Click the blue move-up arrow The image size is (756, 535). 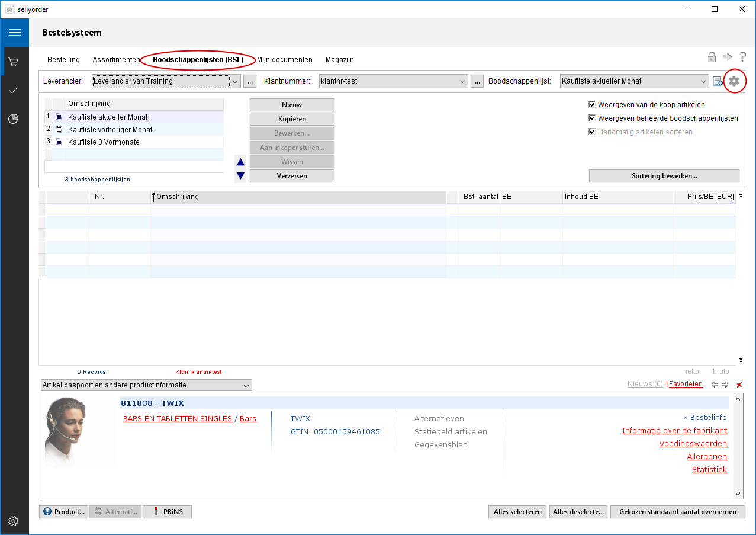point(240,162)
